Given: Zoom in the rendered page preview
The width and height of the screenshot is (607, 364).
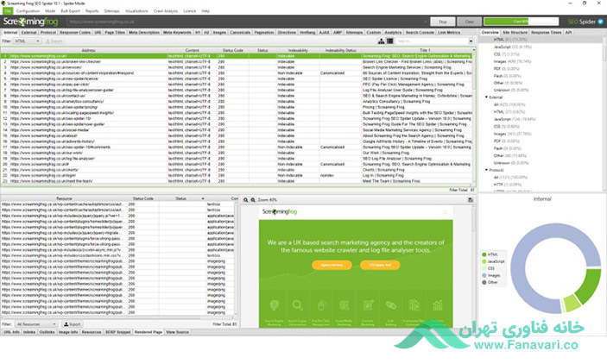Looking at the screenshot, I should coord(253,200).
